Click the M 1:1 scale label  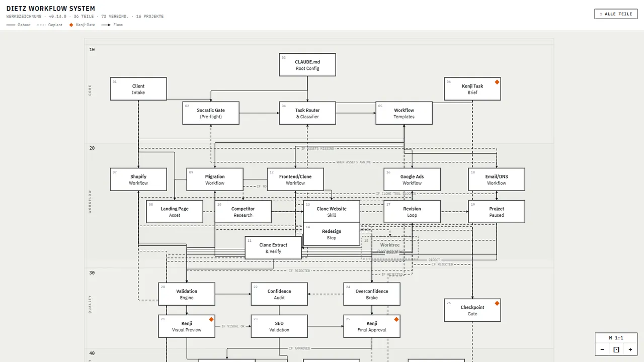(616, 338)
